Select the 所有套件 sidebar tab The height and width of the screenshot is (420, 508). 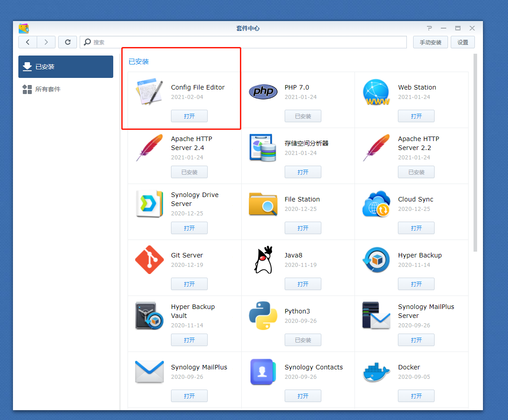tap(66, 89)
